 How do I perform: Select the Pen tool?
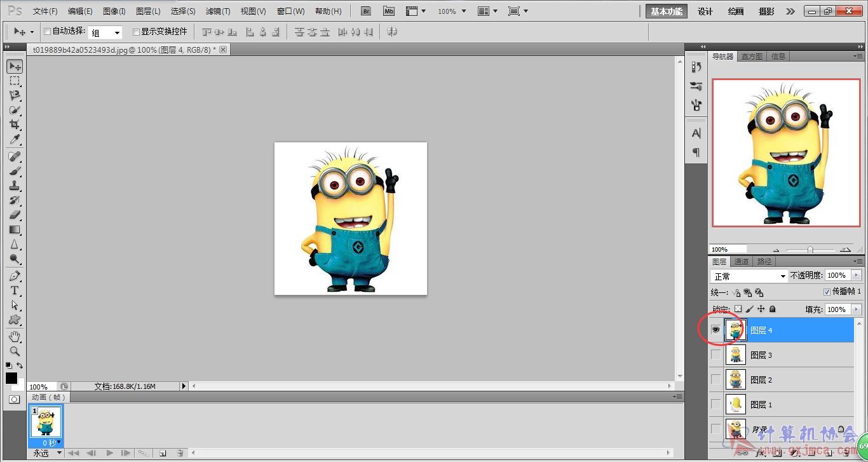(x=15, y=276)
